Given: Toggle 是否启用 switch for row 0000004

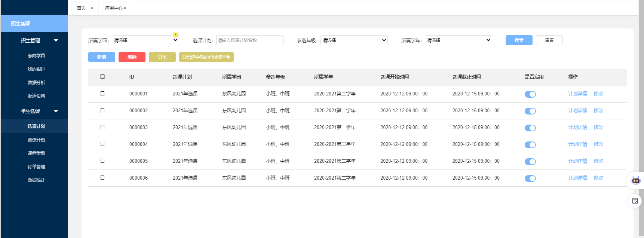Looking at the screenshot, I should pos(530,145).
